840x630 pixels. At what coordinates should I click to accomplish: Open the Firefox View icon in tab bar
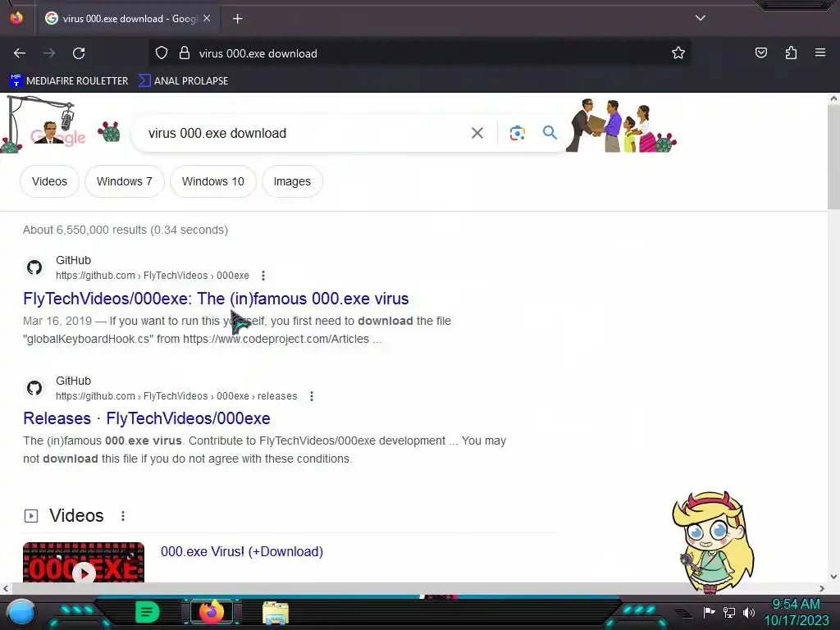[16, 18]
